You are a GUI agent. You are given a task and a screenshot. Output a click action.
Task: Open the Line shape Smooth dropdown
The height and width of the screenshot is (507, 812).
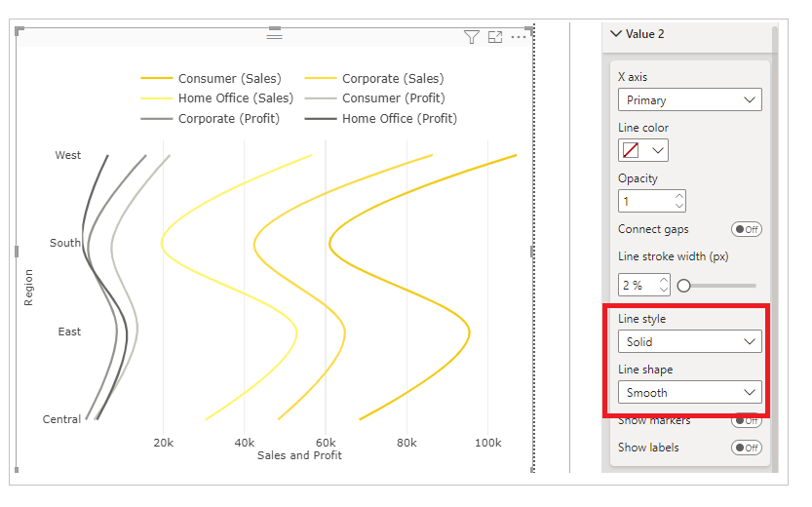pyautogui.click(x=690, y=393)
